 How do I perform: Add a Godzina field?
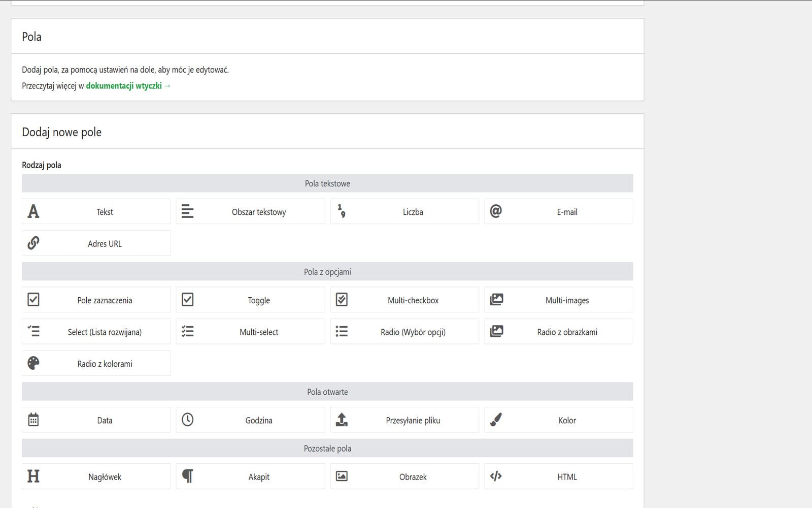point(250,420)
